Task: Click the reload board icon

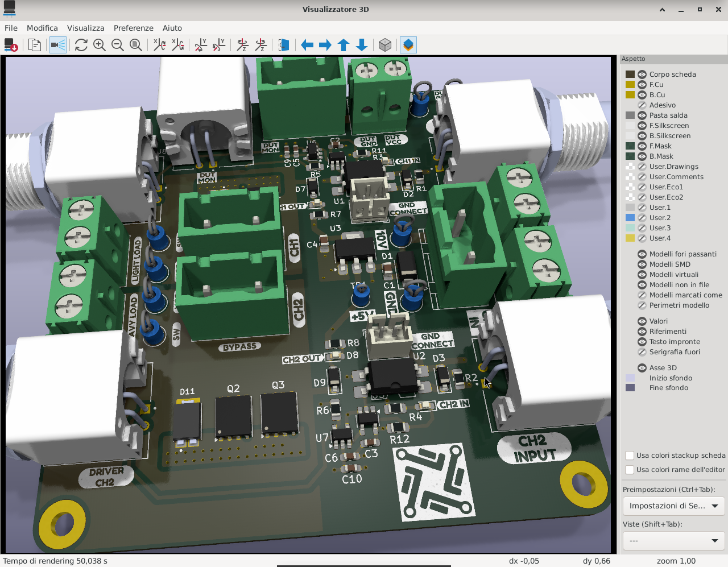Action: coord(81,45)
